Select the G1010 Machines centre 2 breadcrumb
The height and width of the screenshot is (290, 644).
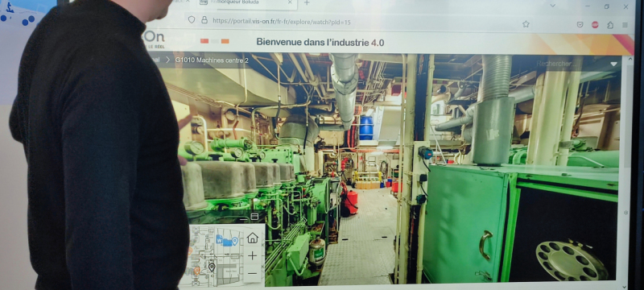point(212,60)
